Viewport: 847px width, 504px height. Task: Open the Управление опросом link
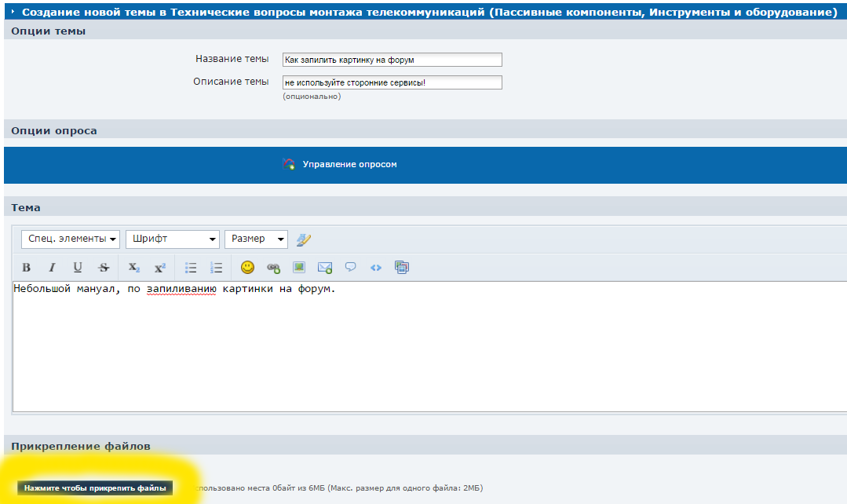tap(349, 164)
